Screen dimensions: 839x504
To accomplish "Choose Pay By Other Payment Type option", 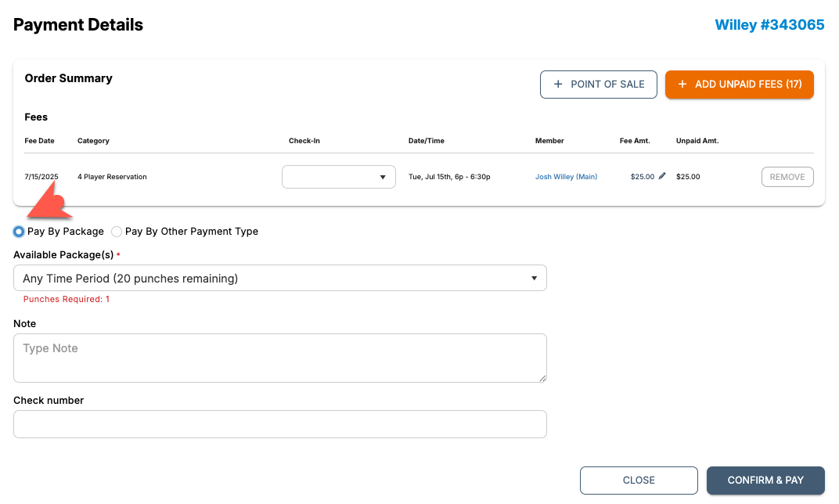I will pyautogui.click(x=117, y=232).
